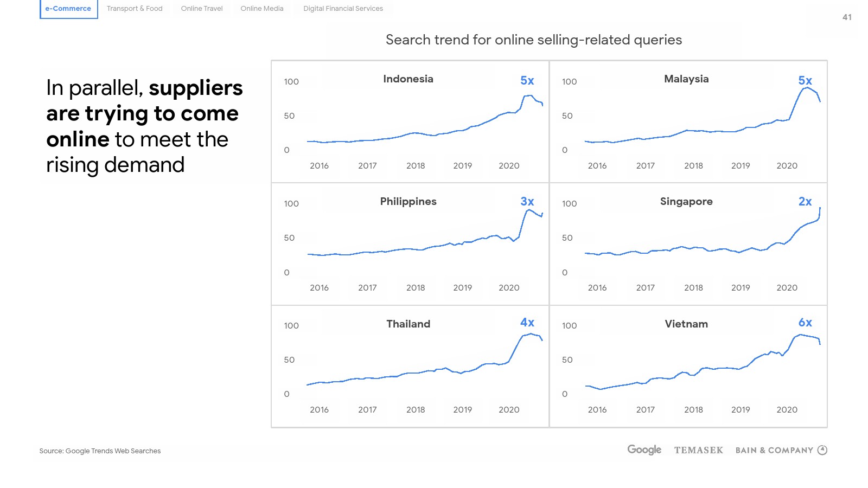Click the Indonesia chart title
This screenshot has width=868, height=488.
coord(408,79)
